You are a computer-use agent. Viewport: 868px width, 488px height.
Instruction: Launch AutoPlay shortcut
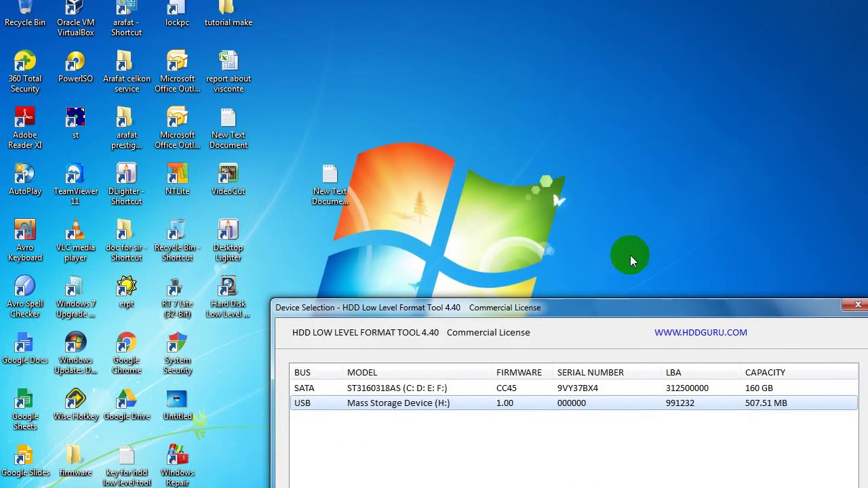25,179
